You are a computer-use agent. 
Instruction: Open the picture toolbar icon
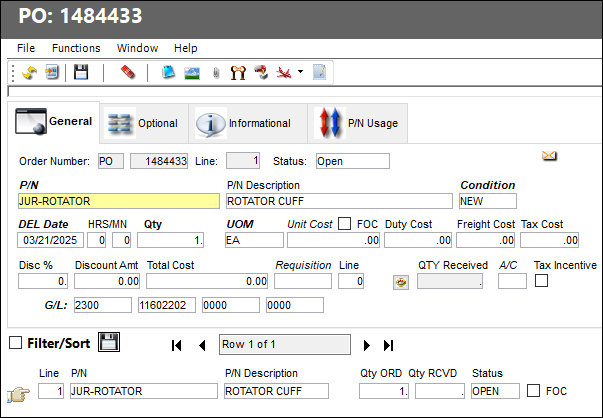coord(192,73)
